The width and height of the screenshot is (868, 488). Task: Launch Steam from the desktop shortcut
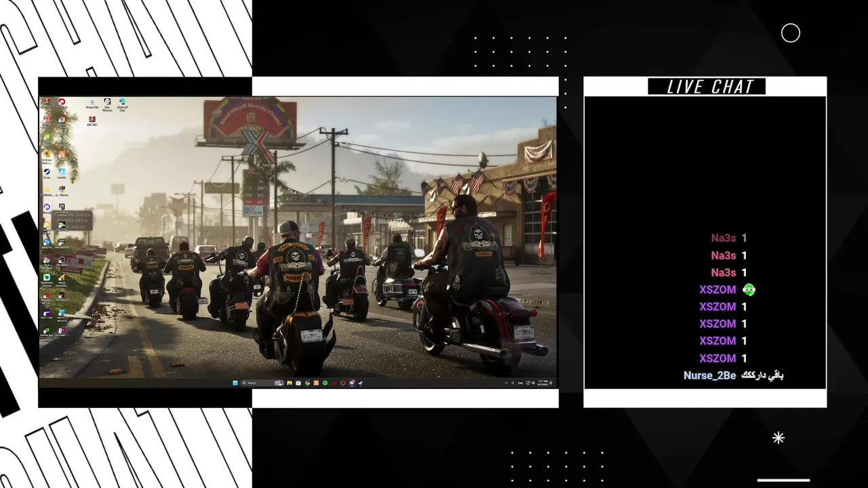(x=47, y=174)
